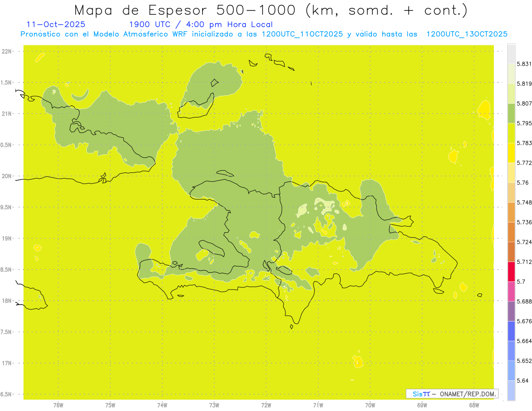This screenshot has height=411, width=532.
Task: Select the '1200UTC_11OCT2025' initialization timestamp
Action: [x=302, y=34]
